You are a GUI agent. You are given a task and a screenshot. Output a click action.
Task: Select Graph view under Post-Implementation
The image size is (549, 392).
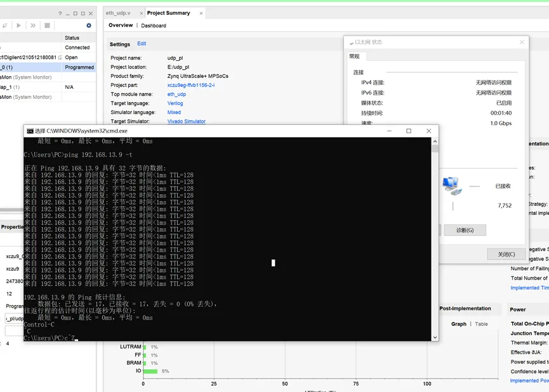pos(459,324)
